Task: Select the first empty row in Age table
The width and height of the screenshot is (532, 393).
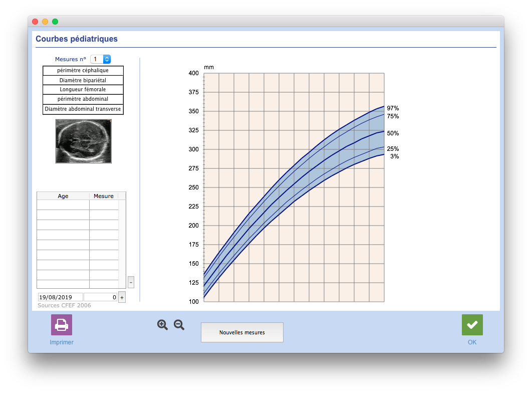Action: coord(78,205)
